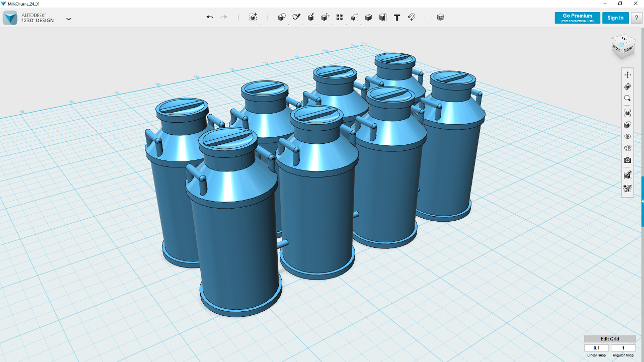Toggle the Snap magnet tool
The height and width of the screenshot is (362, 644).
pos(412,17)
